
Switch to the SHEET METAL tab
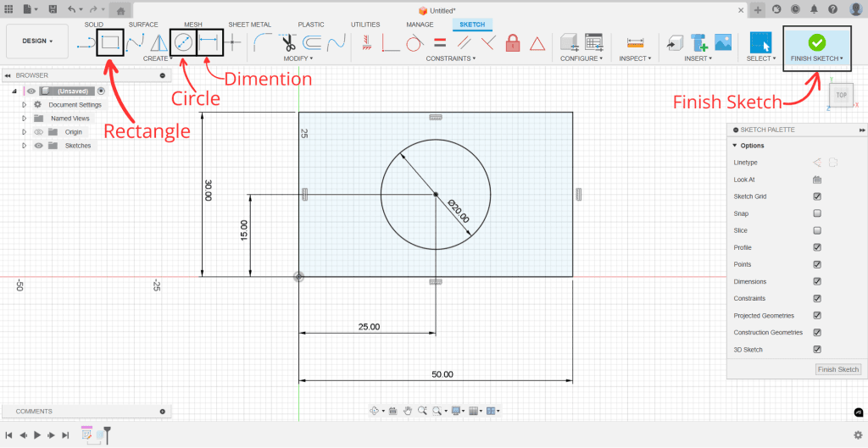pos(249,25)
